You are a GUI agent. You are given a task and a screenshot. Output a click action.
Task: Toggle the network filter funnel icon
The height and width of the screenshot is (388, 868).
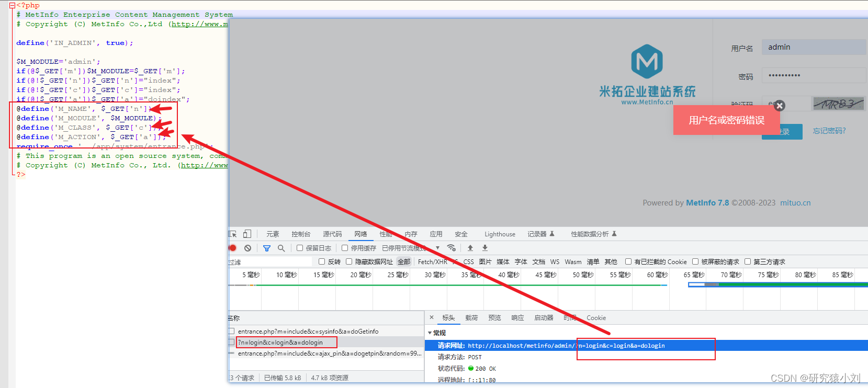267,248
